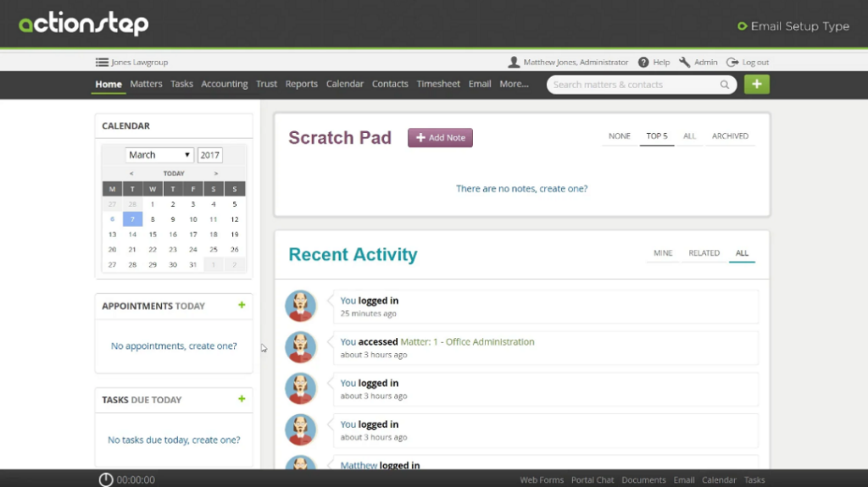868x487 pixels.
Task: Go to previous month with the left arrow
Action: point(131,174)
